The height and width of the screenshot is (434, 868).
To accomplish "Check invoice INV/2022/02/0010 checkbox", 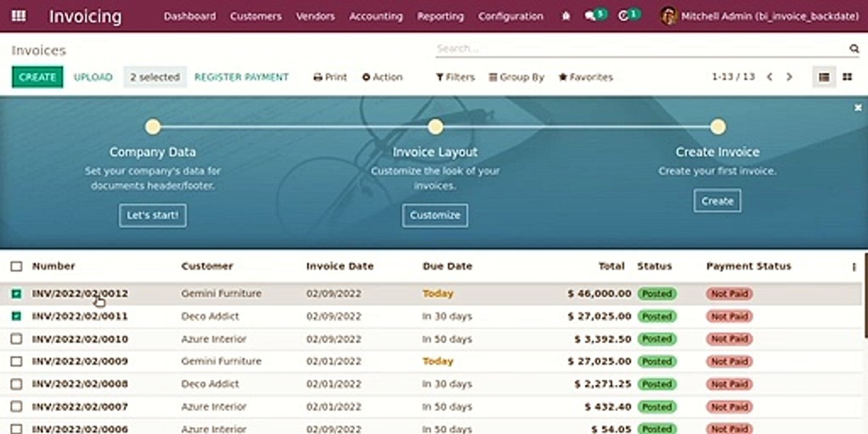I will tap(16, 339).
